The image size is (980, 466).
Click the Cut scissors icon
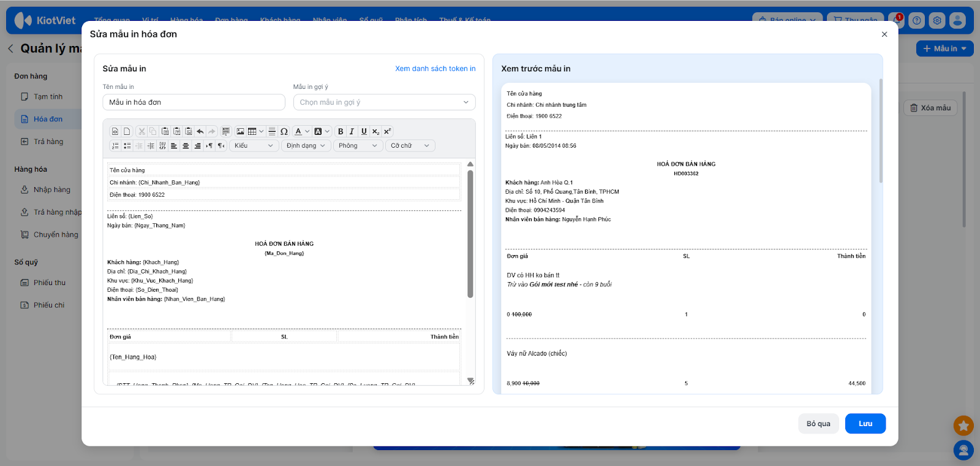click(141, 131)
